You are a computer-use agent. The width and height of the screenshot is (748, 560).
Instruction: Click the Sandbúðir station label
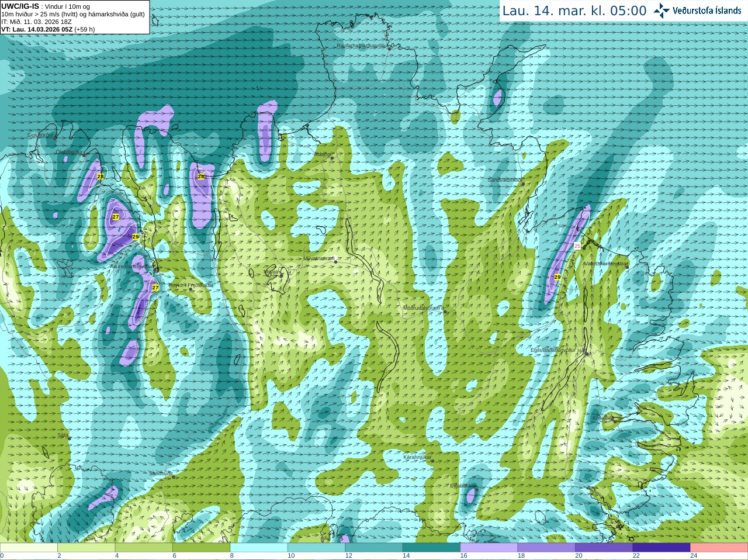160,473
